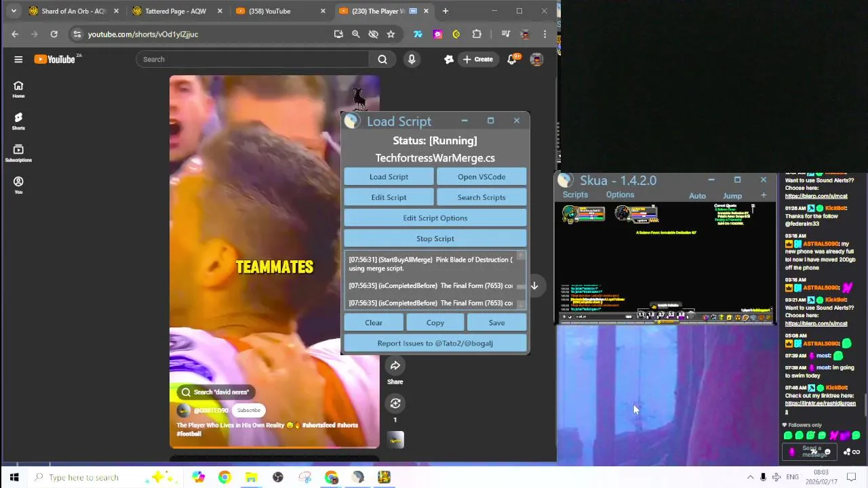Click Search Scripts button
Image resolution: width=868 pixels, height=488 pixels.
tap(481, 197)
